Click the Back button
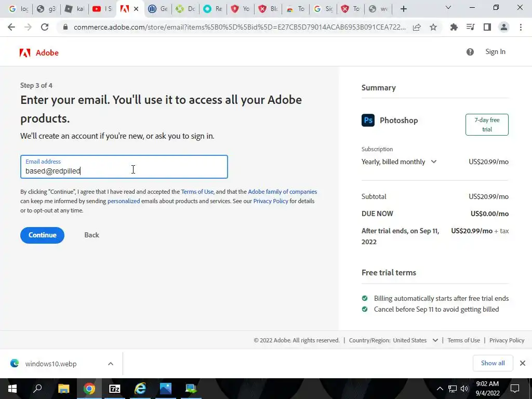The height and width of the screenshot is (399, 532). click(x=91, y=235)
